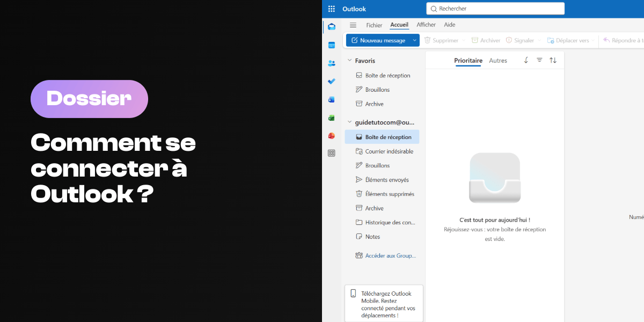Screen dimensions: 644x322
Task: Select the Aide ribbon tab
Action: click(450, 25)
